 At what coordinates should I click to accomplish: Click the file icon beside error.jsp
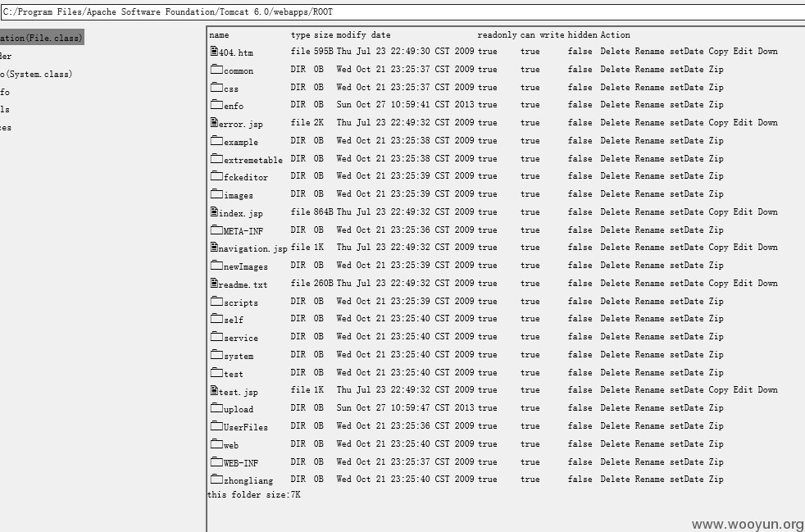[x=214, y=122]
